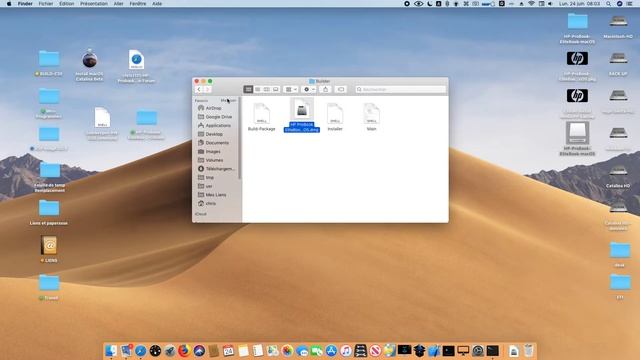
Task: Open Firefox from the Dock
Action: coord(184,350)
